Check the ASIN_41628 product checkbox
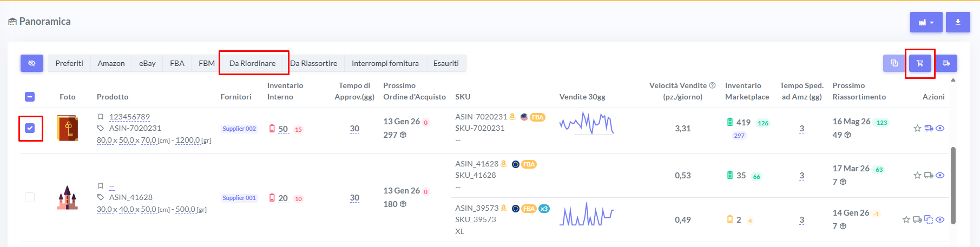This screenshot has height=247, width=980. point(30,197)
